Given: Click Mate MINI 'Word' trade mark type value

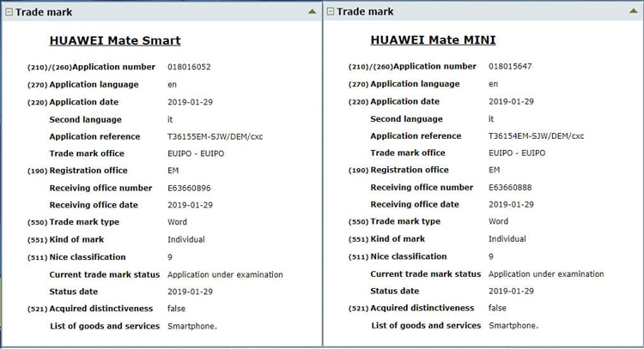Looking at the screenshot, I should [x=498, y=221].
